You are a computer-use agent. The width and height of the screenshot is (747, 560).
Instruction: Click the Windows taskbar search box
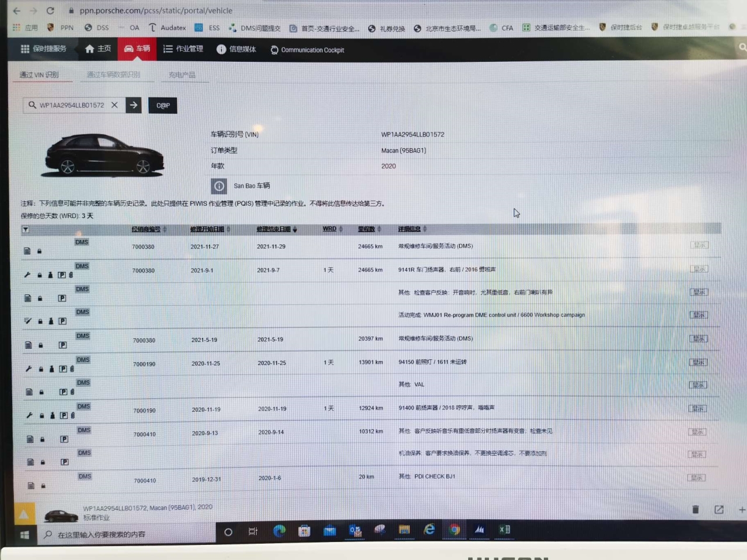pos(125,534)
